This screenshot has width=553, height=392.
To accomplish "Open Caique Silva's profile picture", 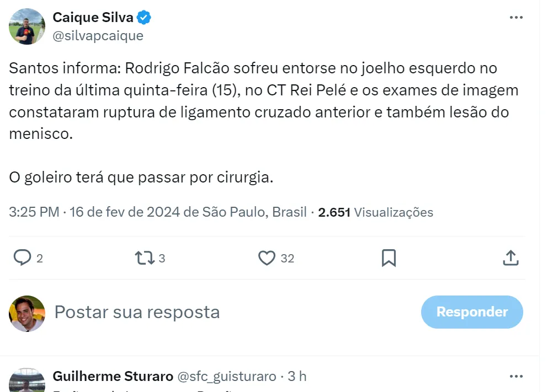I will pos(27,26).
